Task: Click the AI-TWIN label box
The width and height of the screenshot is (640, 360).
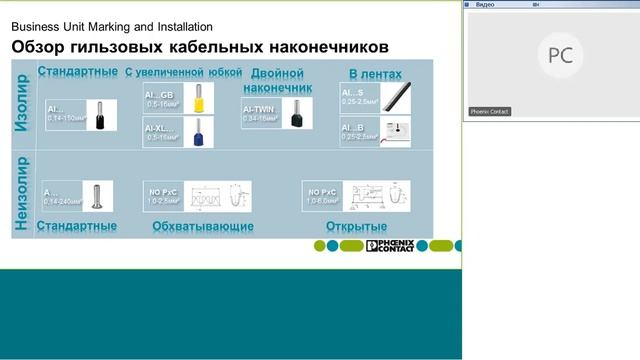Action: click(262, 113)
